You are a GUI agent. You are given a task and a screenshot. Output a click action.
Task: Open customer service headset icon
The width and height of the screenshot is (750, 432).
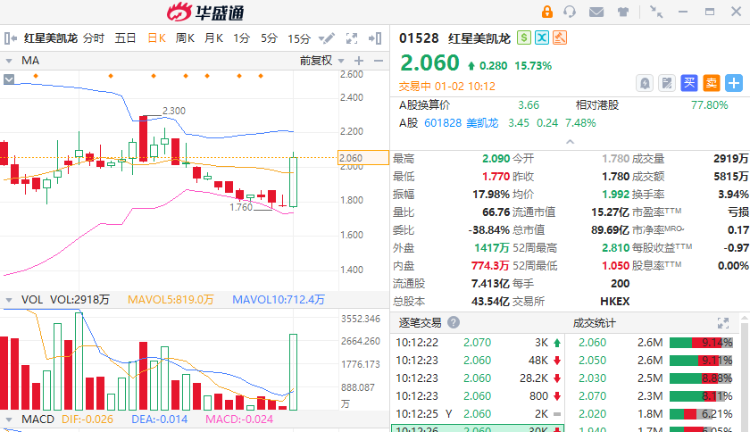(x=569, y=11)
